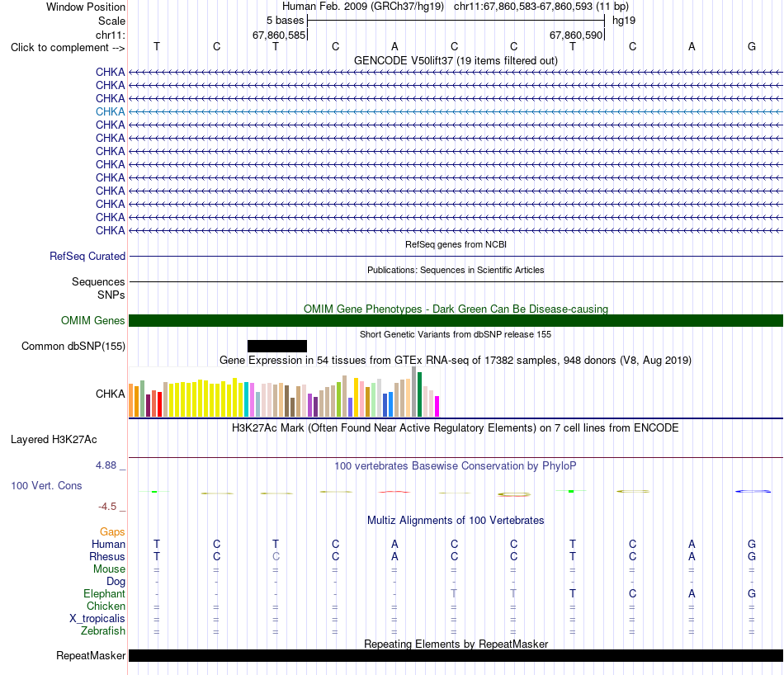Click the RepeatMasker track label

coord(91,655)
